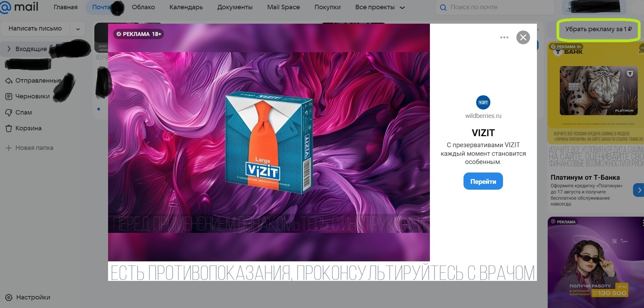Viewport: 644px width, 308px height.
Task: Click the РЕКЛАМА label on job ad
Action: pyautogui.click(x=563, y=222)
